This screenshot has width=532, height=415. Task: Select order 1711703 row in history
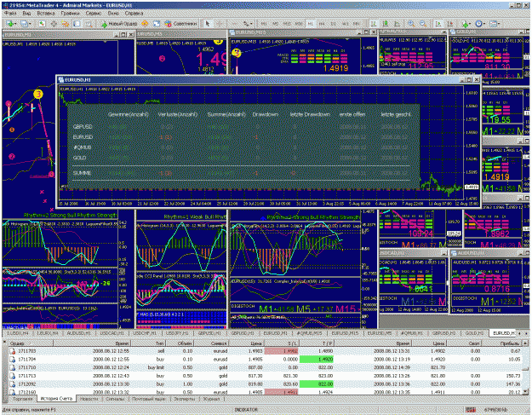(266, 351)
